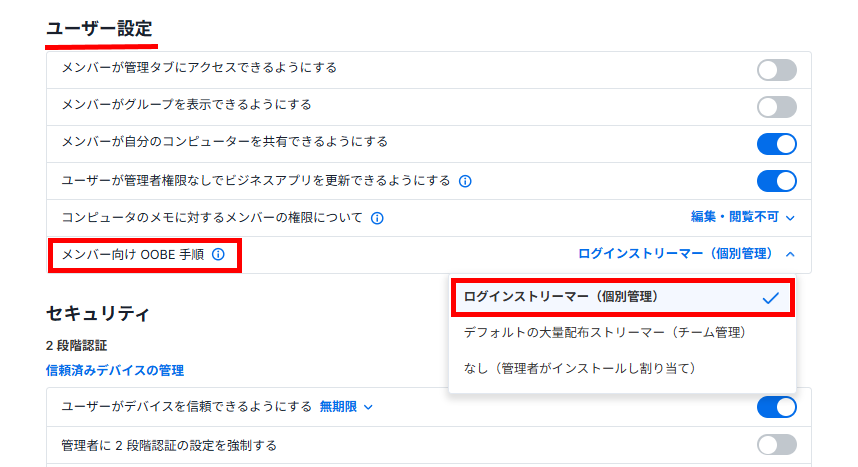The image size is (858, 467).
Task: Click info icon beside コンピュータのメモ権限
Action: [377, 218]
